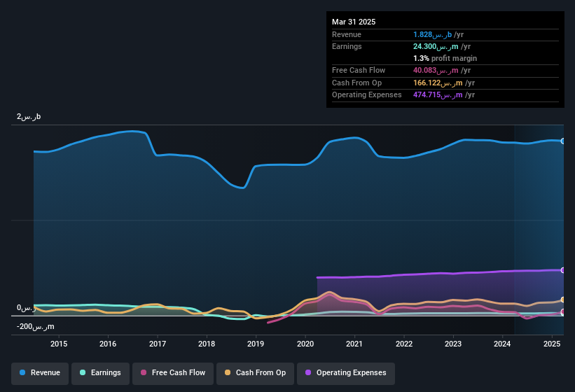The height and width of the screenshot is (392, 575).
Task: Click the 2015 x-axis label
Action: pos(59,344)
